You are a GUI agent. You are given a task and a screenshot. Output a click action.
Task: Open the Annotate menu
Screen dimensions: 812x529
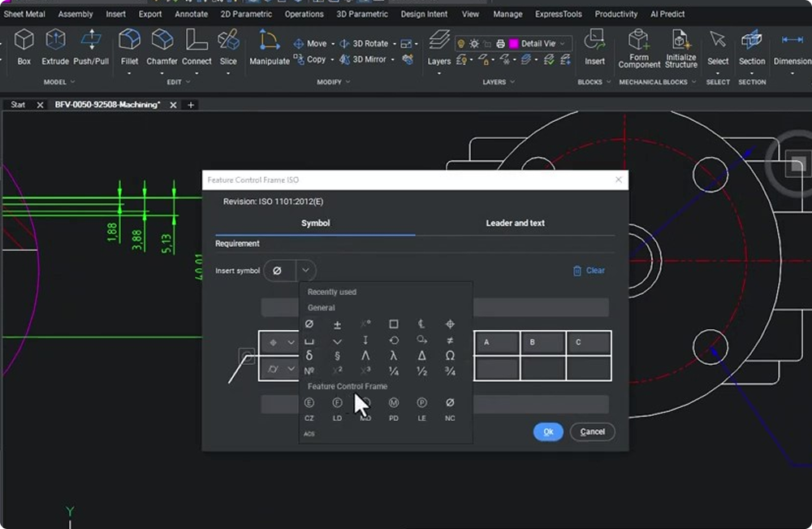191,14
